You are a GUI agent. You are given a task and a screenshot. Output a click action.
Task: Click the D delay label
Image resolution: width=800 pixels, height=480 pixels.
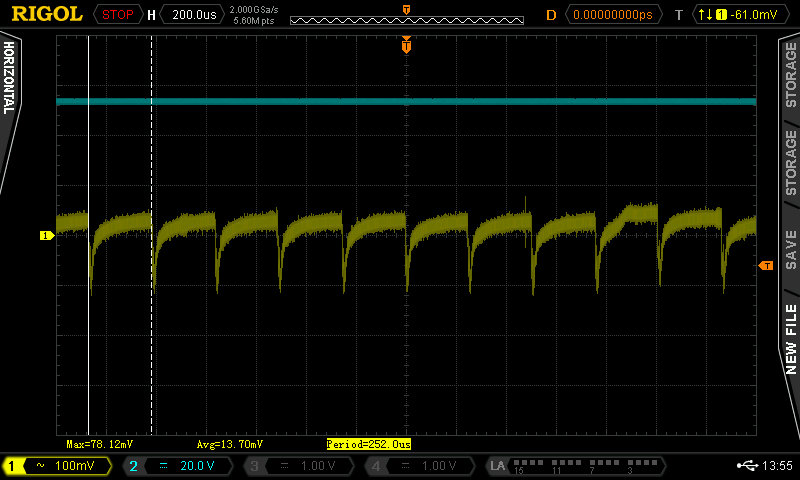click(x=551, y=15)
